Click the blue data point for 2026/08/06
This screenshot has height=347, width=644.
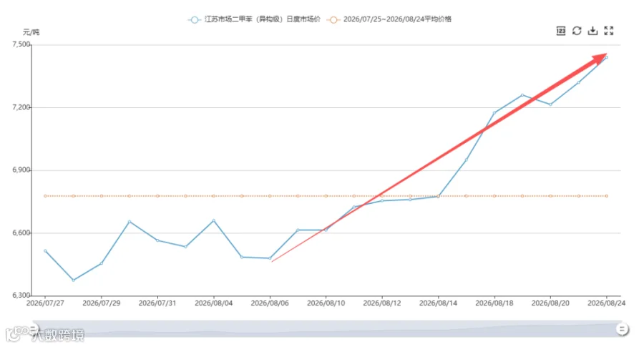pyautogui.click(x=270, y=258)
